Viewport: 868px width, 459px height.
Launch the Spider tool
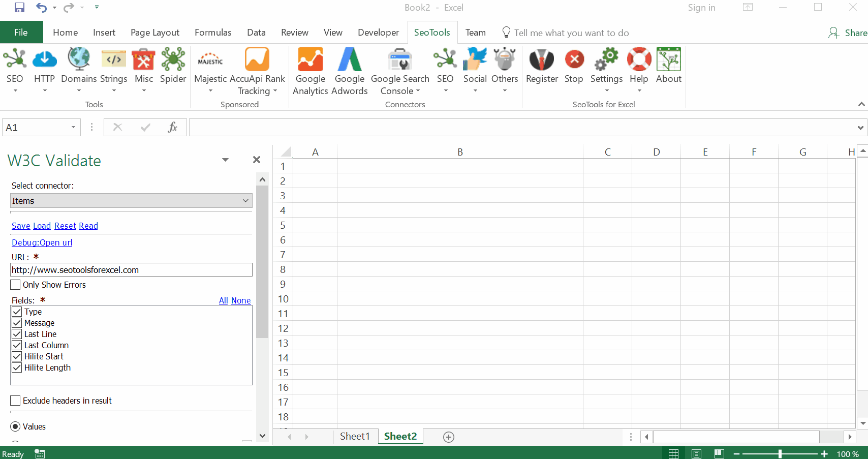click(173, 59)
